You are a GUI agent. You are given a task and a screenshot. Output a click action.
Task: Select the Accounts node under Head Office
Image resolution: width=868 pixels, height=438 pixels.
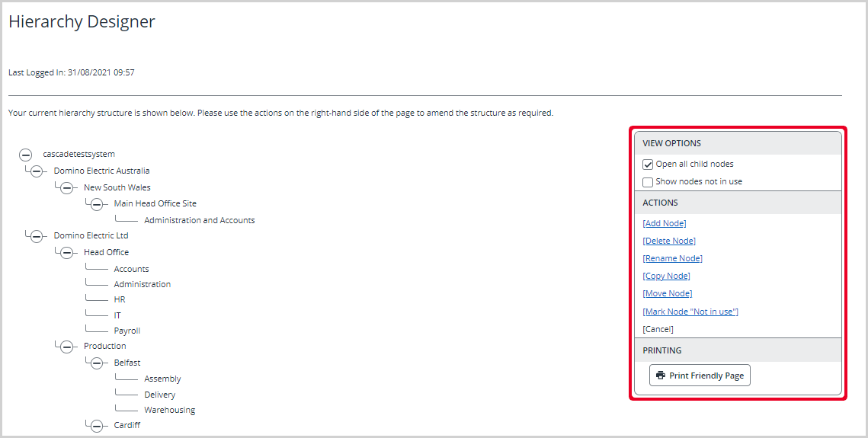[x=131, y=269]
